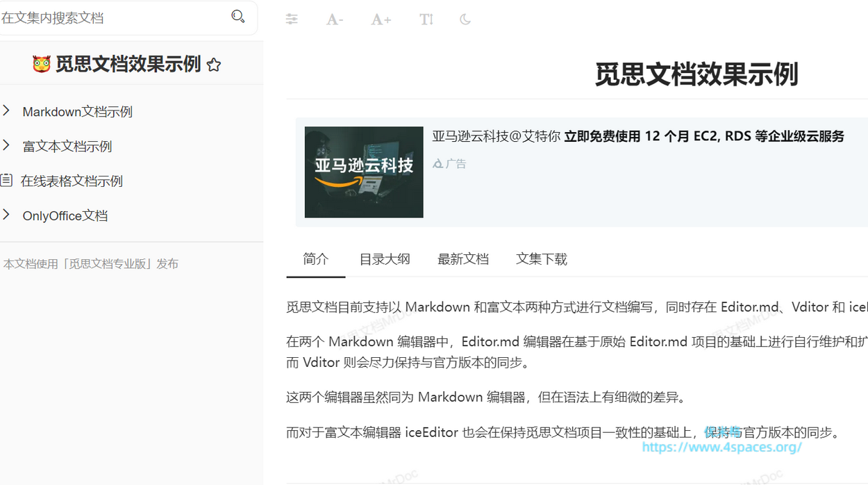The width and height of the screenshot is (868, 485).
Task: Click the line-height text icon
Action: tap(426, 19)
